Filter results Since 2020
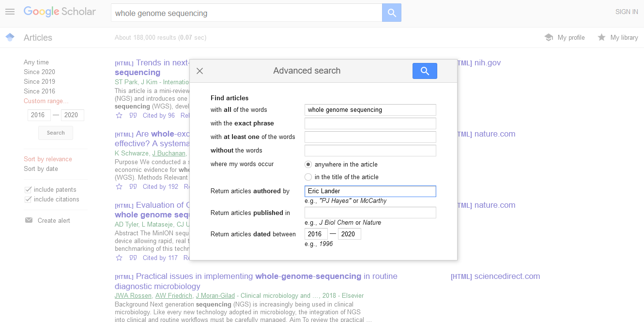 click(39, 72)
